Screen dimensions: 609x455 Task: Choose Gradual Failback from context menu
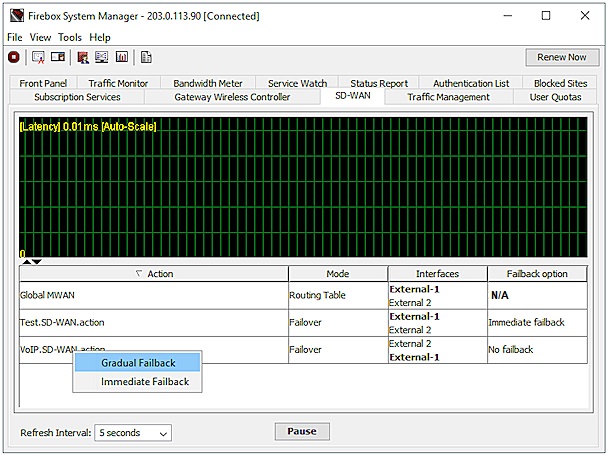137,363
